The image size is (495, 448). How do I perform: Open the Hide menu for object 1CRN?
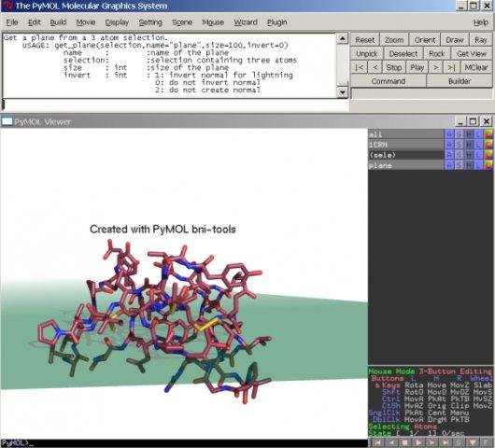click(469, 145)
